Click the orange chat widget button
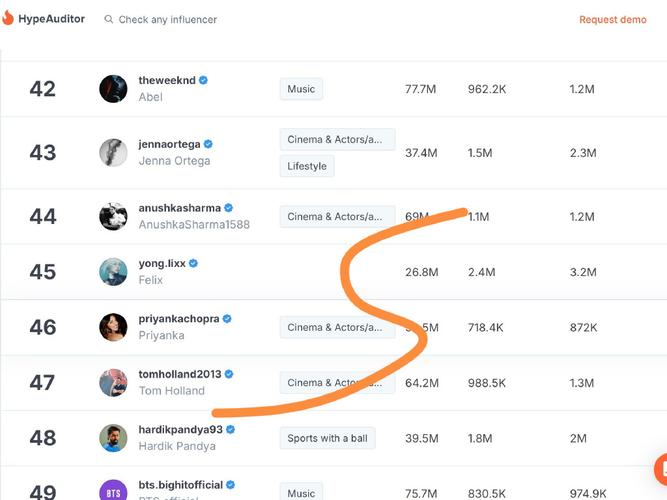This screenshot has height=500, width=667. point(661,468)
